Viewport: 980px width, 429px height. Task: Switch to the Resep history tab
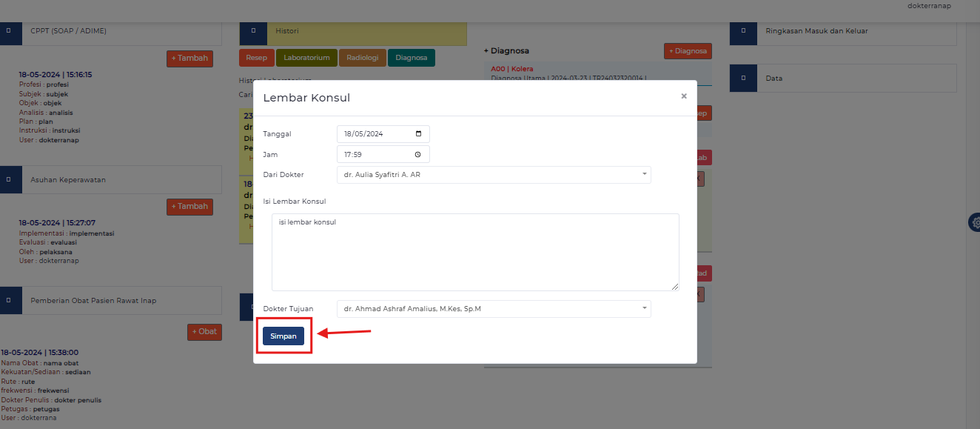pyautogui.click(x=256, y=58)
